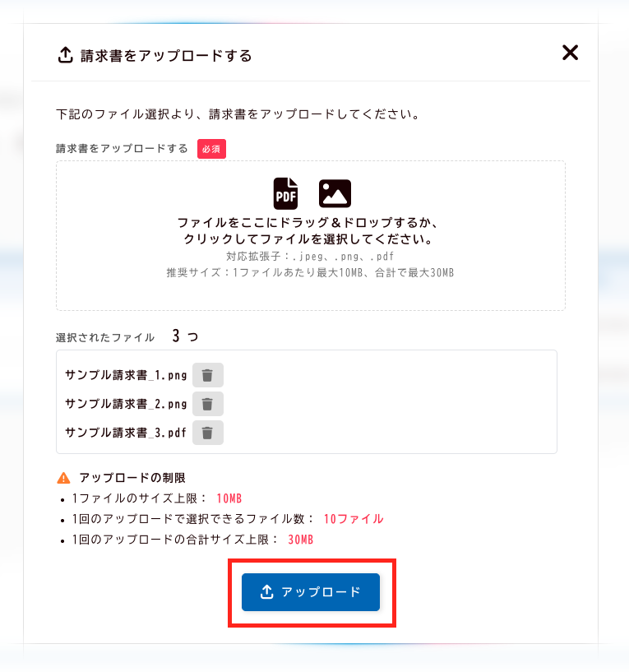Select the サンプル請求書_2.png file name
Screen dimensions: 629x672
click(x=126, y=405)
